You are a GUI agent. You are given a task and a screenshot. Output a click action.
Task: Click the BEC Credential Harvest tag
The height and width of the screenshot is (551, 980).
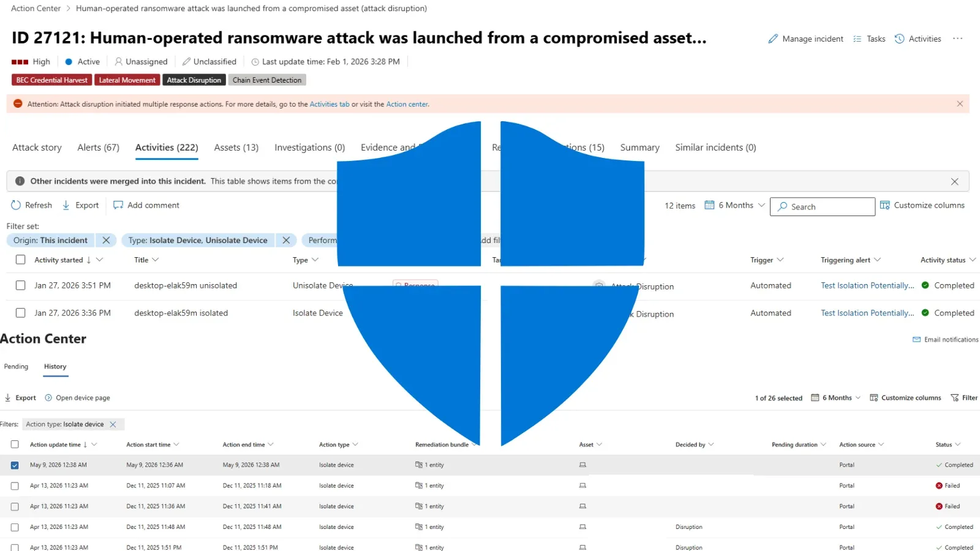(51, 80)
